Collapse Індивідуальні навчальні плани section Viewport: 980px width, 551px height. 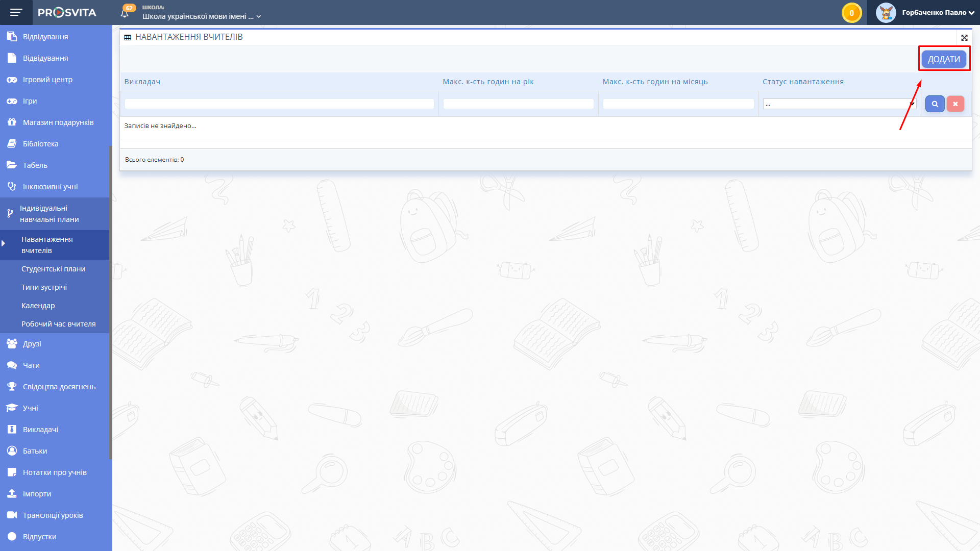50,214
